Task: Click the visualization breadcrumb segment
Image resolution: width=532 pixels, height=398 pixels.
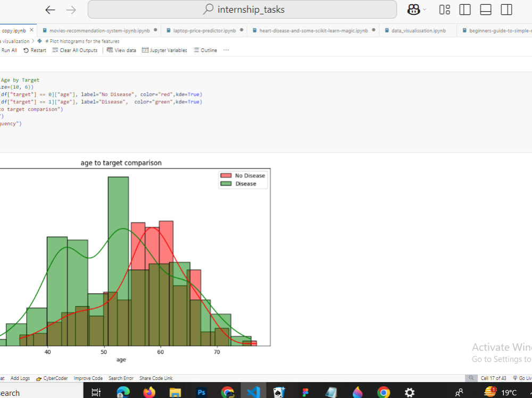Action: [15, 41]
